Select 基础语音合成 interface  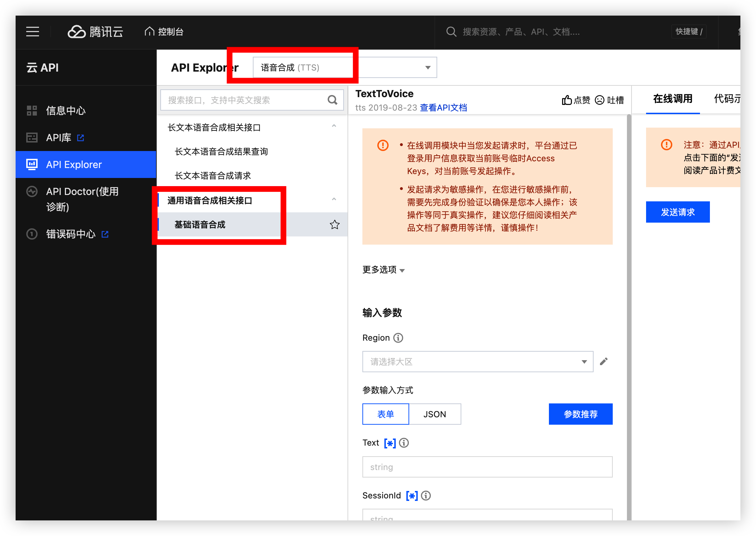tap(252, 224)
